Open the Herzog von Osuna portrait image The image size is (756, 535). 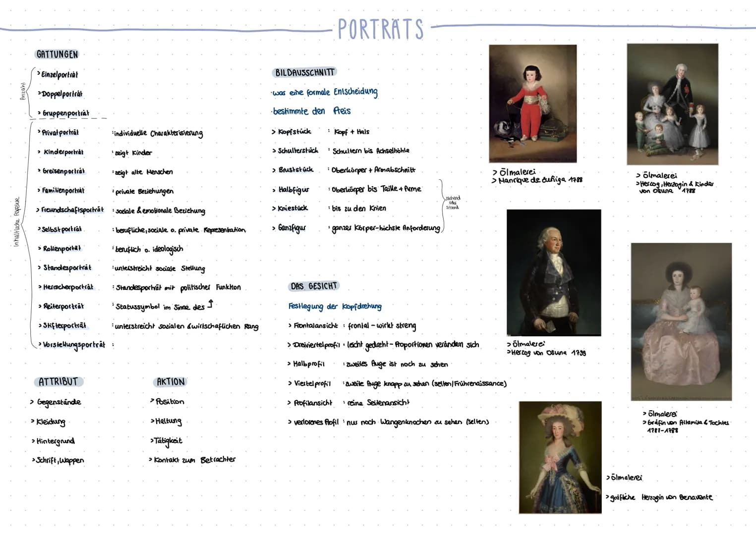click(554, 272)
